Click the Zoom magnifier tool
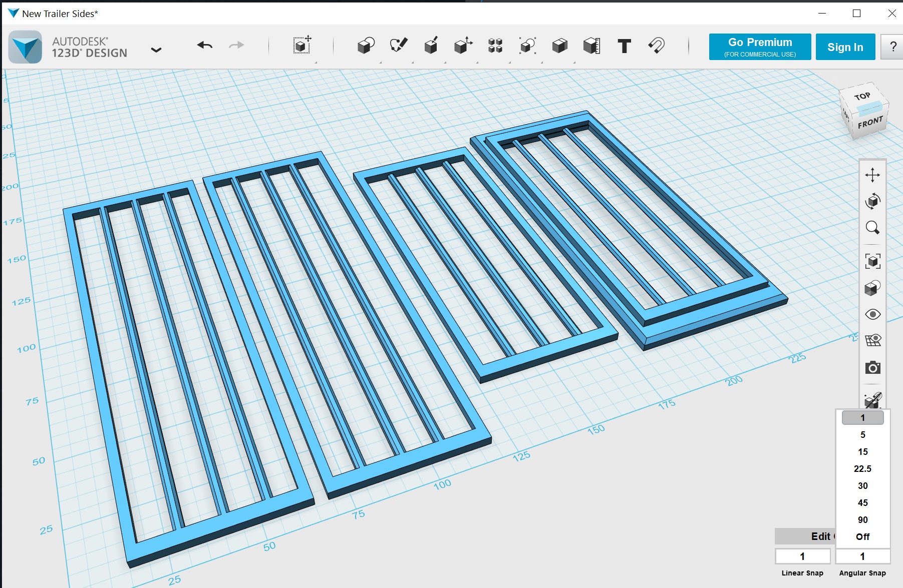The image size is (903, 588). pos(872,228)
